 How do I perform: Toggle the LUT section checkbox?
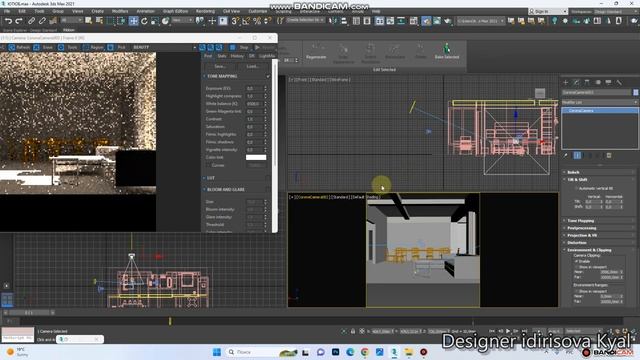click(x=268, y=178)
